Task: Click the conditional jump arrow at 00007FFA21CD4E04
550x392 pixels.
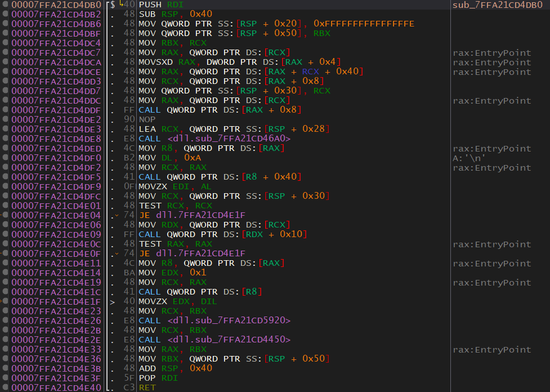Action: click(117, 216)
